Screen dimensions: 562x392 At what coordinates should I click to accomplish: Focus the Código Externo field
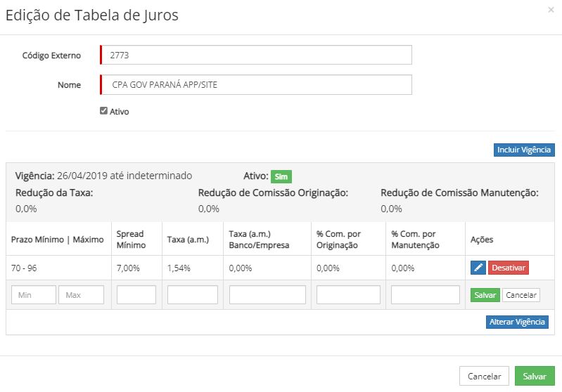coord(256,55)
